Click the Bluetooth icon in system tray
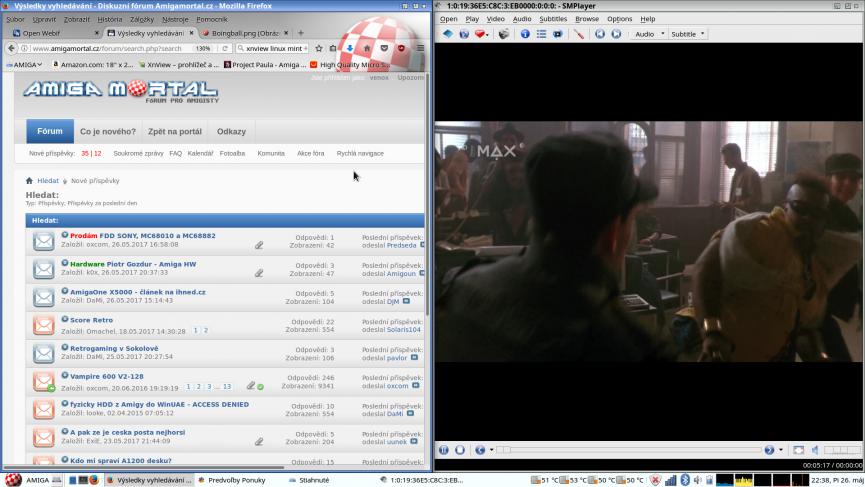 pyautogui.click(x=685, y=480)
